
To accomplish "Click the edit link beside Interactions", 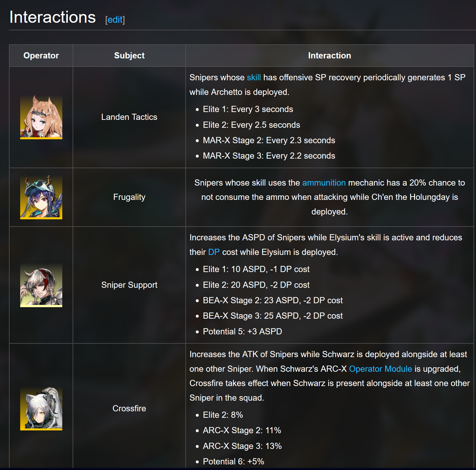I will (x=115, y=20).
